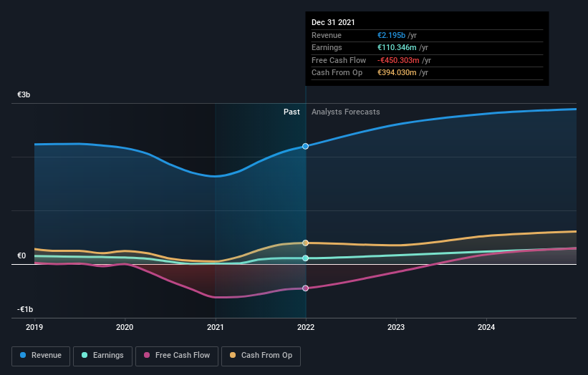Click the 2022 x-axis label
Screen dimensions: 588x375
coord(306,328)
